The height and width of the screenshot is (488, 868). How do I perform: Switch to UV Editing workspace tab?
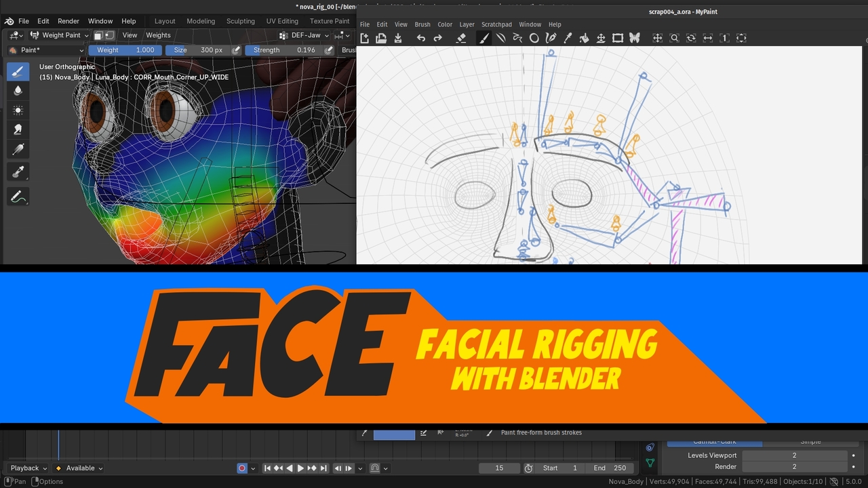(x=283, y=21)
